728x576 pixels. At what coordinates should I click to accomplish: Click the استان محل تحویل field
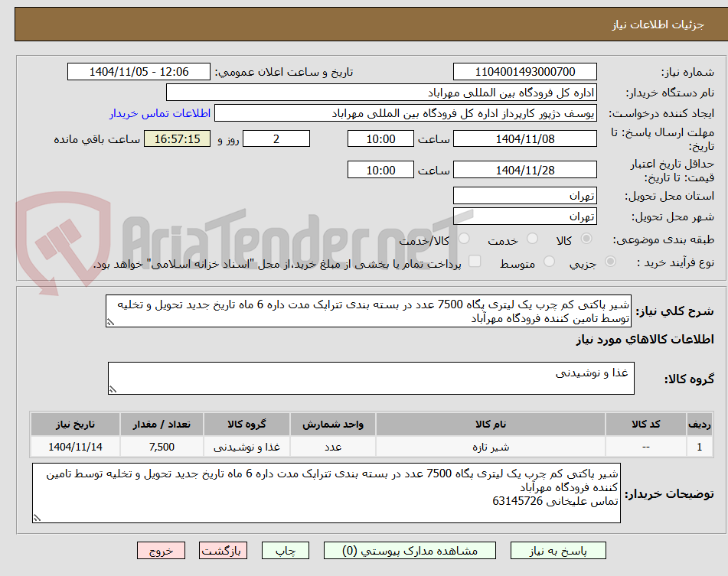[525, 196]
